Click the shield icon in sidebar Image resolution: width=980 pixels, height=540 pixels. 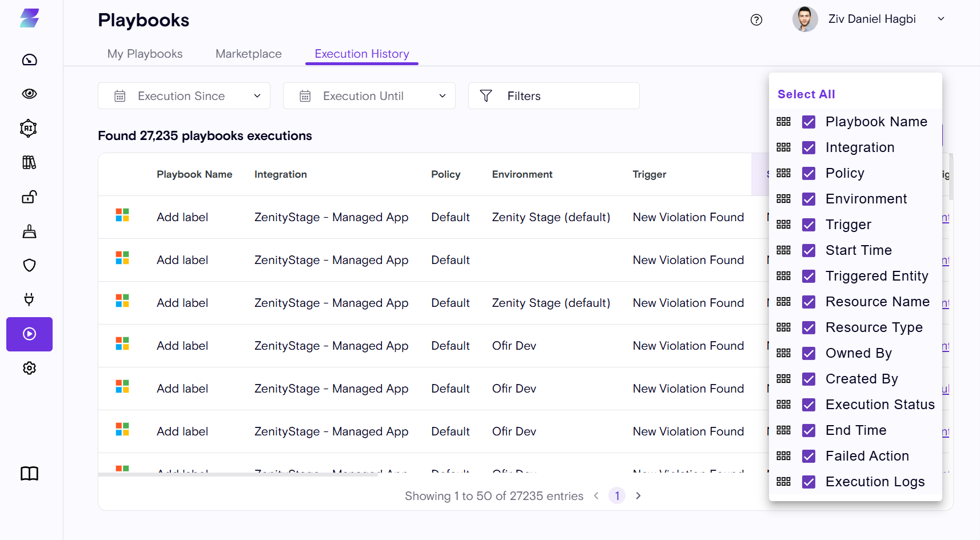pyautogui.click(x=29, y=265)
